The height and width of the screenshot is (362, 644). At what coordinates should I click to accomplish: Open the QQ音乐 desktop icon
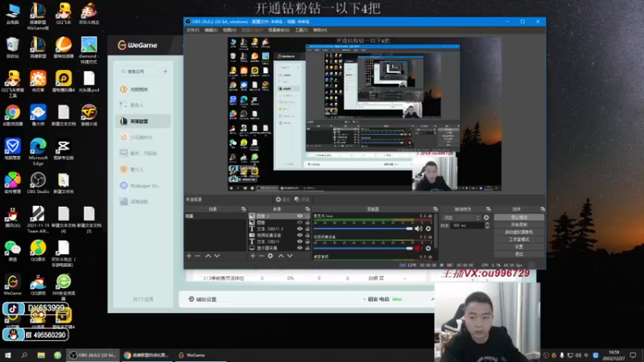tap(38, 251)
